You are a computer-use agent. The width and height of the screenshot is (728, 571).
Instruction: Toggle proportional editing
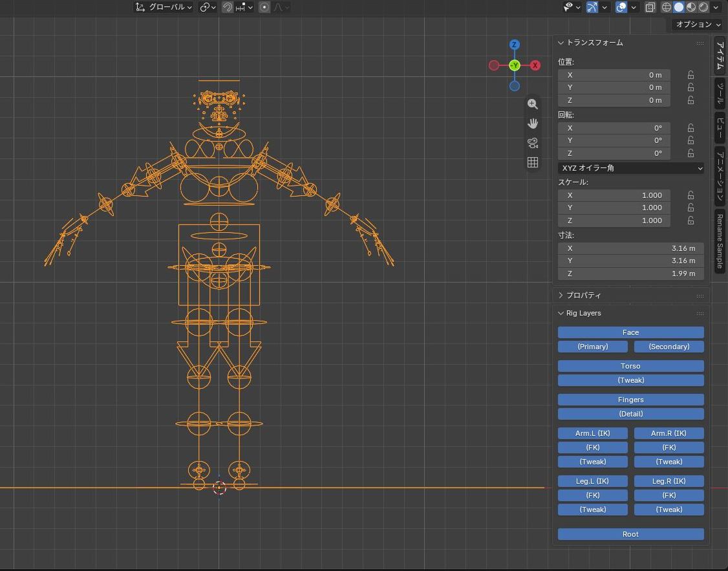click(264, 7)
